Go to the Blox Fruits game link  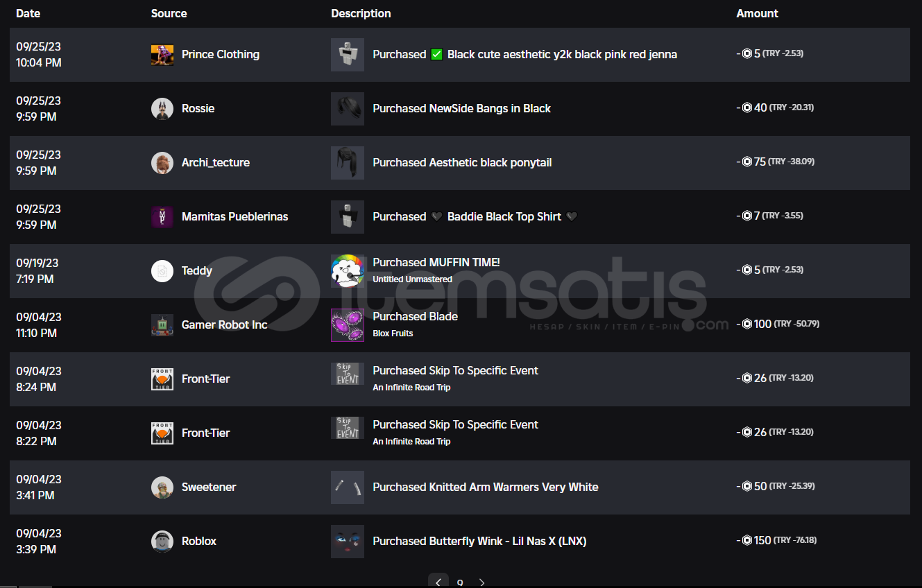pyautogui.click(x=393, y=334)
